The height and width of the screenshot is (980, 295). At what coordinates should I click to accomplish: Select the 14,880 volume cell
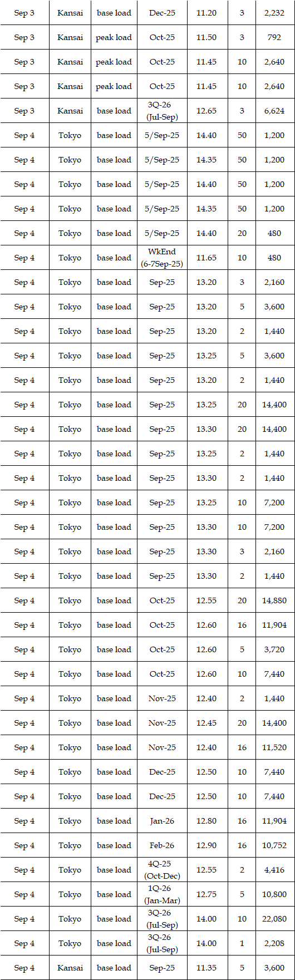pos(275,600)
